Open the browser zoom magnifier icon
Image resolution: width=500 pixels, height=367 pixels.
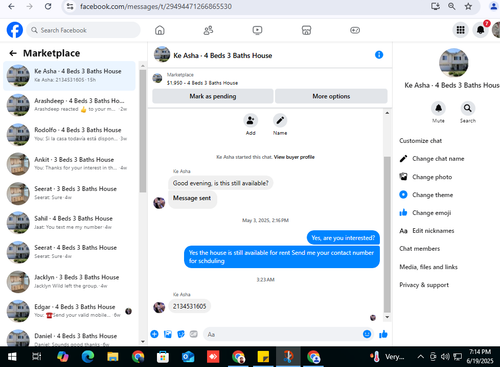452,6
